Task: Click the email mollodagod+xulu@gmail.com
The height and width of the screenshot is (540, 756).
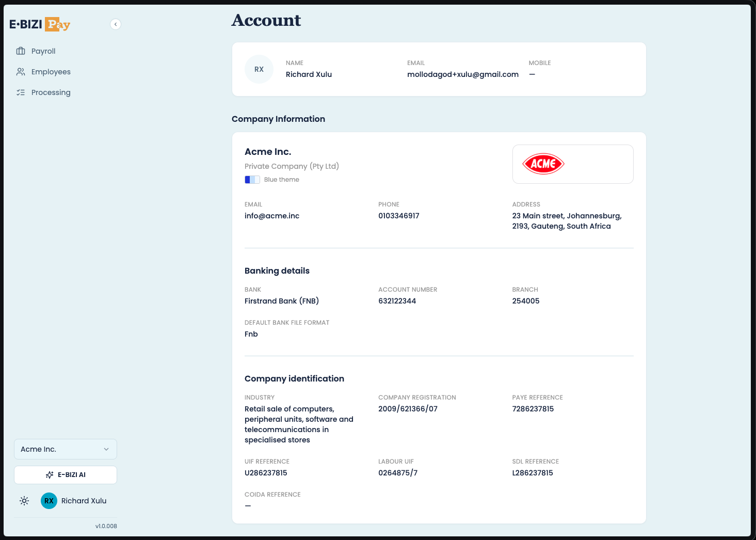Action: [x=463, y=74]
